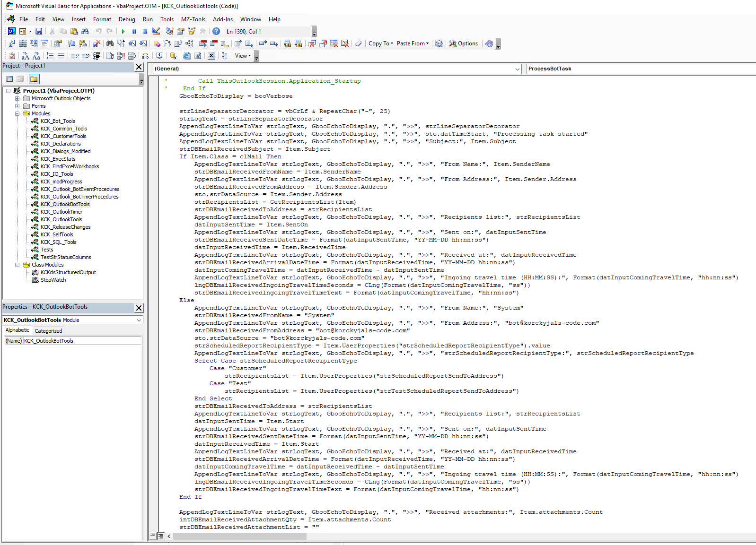Select the KCK_SQL_Tools module
Viewport: 756px width, 545px height.
point(58,242)
